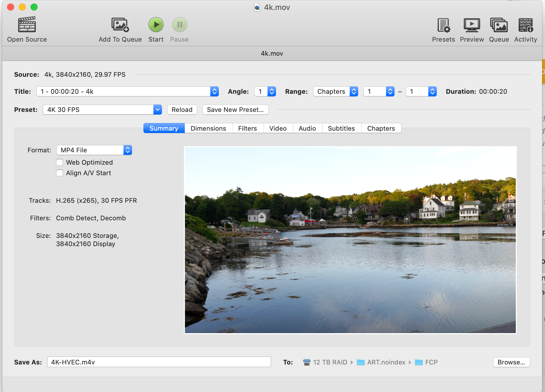Click the Save As filename field
This screenshot has height=392, width=545.
point(159,362)
